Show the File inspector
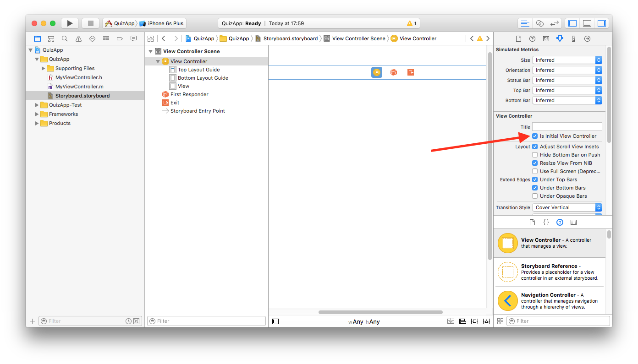This screenshot has height=364, width=638. [518, 38]
